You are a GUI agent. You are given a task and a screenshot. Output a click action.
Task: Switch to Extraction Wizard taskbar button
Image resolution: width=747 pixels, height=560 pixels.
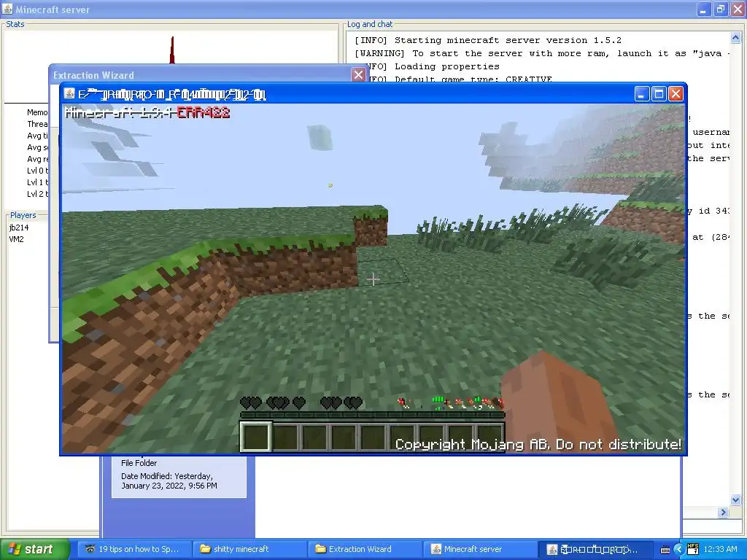[365, 549]
